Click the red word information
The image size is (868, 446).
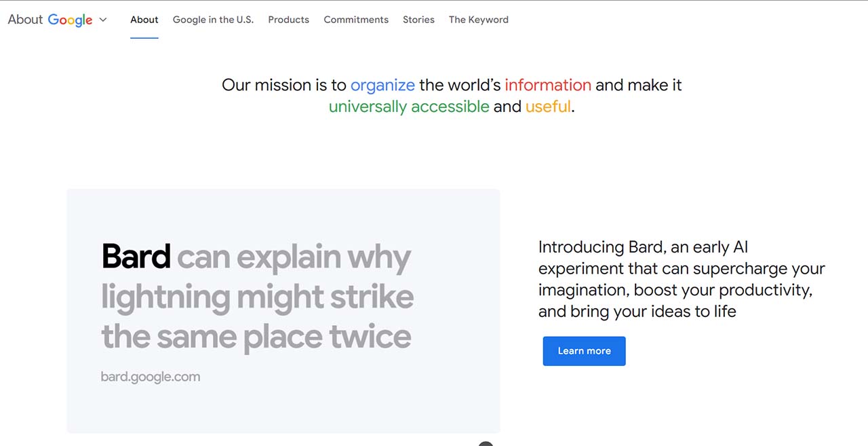(548, 85)
